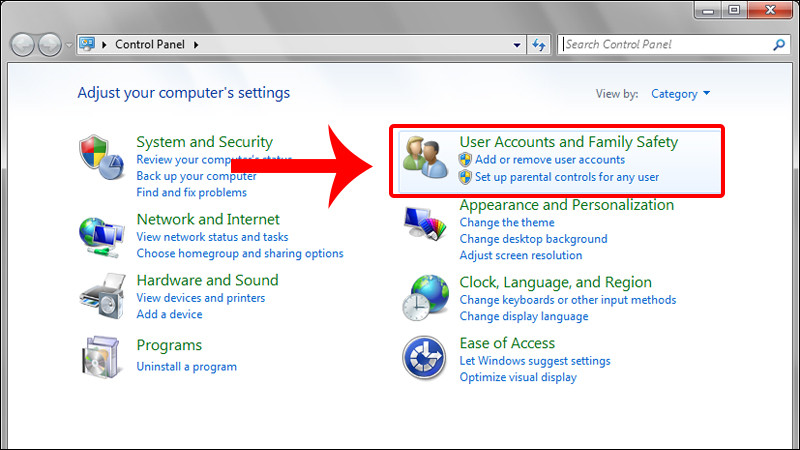Open the Clock, Language, and Region globe icon
This screenshot has height=450, width=800.
coord(425,297)
